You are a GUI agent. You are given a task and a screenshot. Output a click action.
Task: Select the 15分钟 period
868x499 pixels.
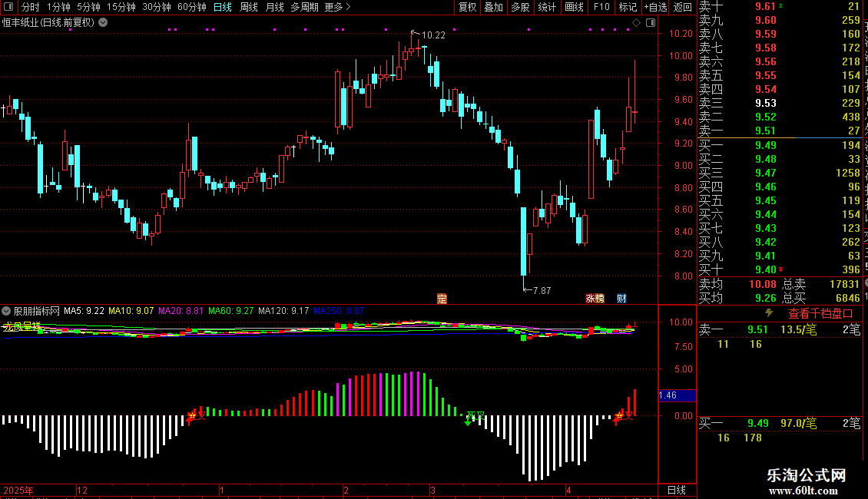[x=121, y=7]
